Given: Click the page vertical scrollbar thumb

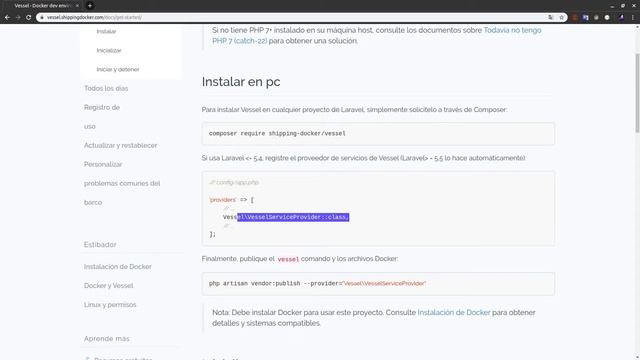Looking at the screenshot, I should point(637,93).
